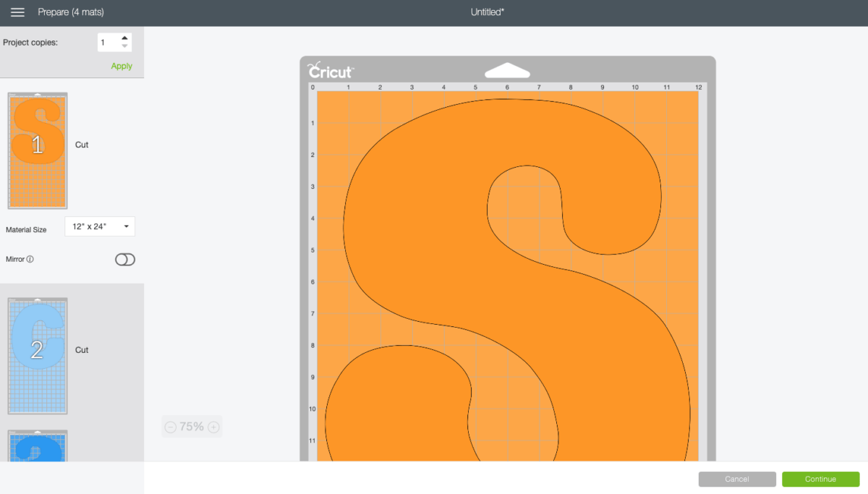Select mat 2 light blue thumbnail
This screenshot has height=494, width=868.
click(x=38, y=355)
